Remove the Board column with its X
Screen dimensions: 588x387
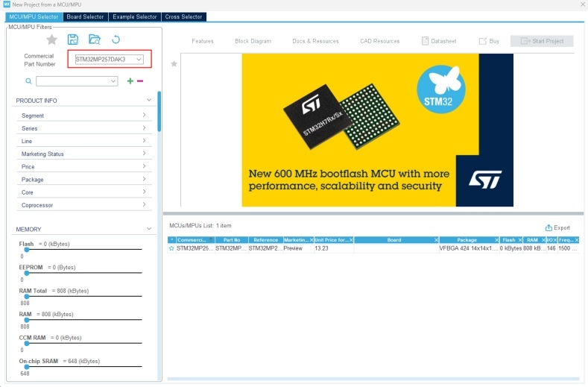[436, 240]
